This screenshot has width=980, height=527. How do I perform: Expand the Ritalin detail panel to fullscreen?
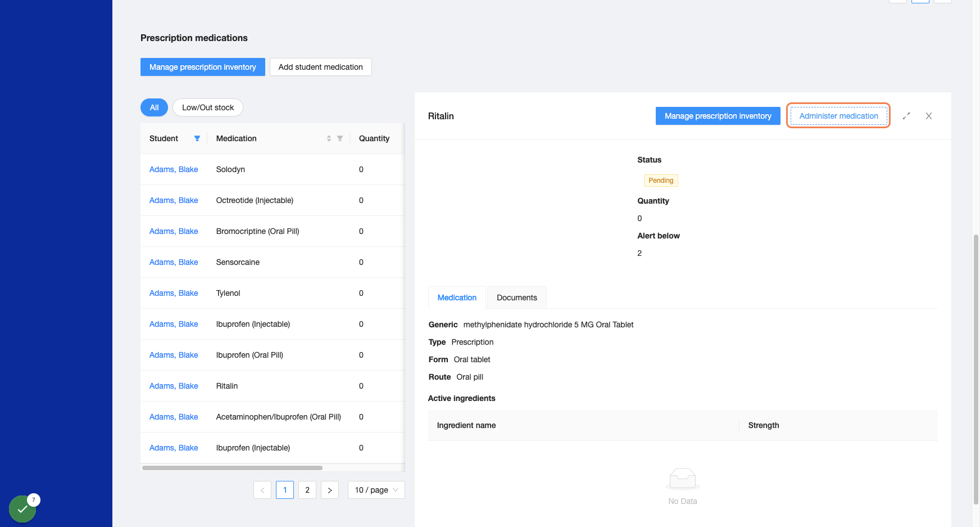(x=906, y=116)
